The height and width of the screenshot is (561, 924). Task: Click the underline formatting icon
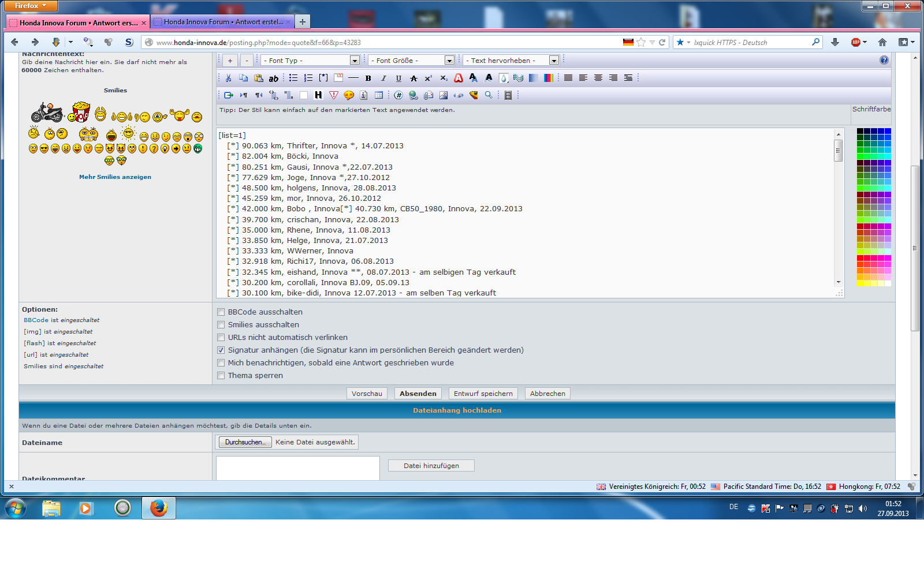[398, 78]
